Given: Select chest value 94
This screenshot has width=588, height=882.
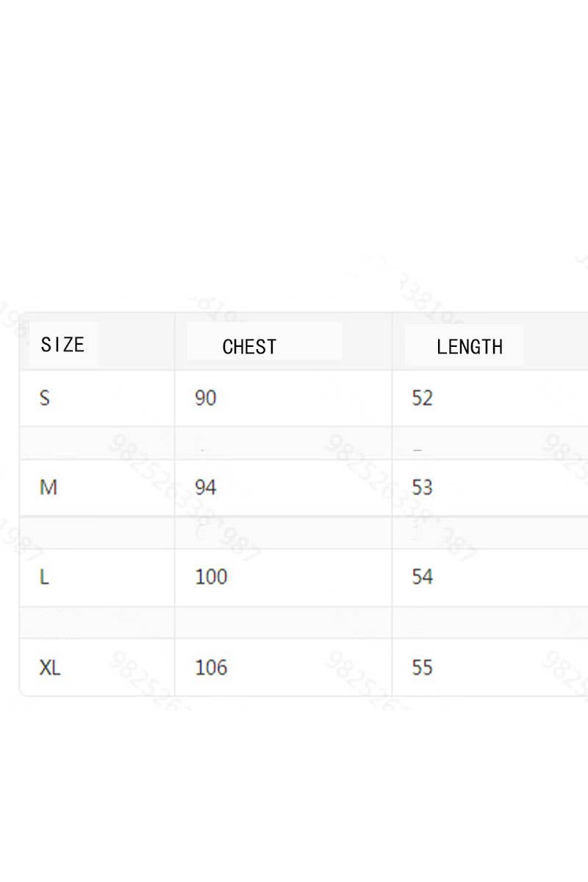Looking at the screenshot, I should (x=206, y=487).
